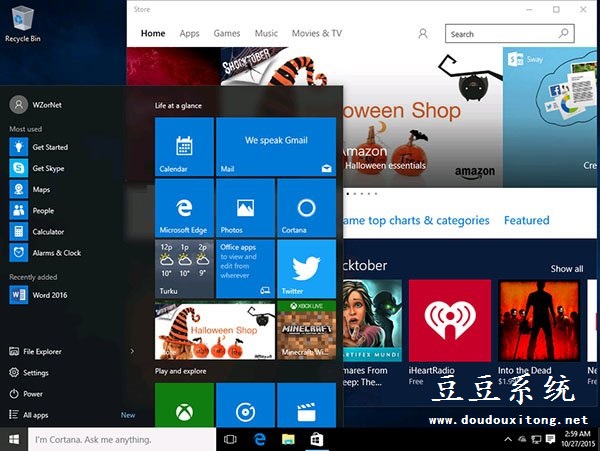Open the Amazon Halloween essentials banner

422,117
